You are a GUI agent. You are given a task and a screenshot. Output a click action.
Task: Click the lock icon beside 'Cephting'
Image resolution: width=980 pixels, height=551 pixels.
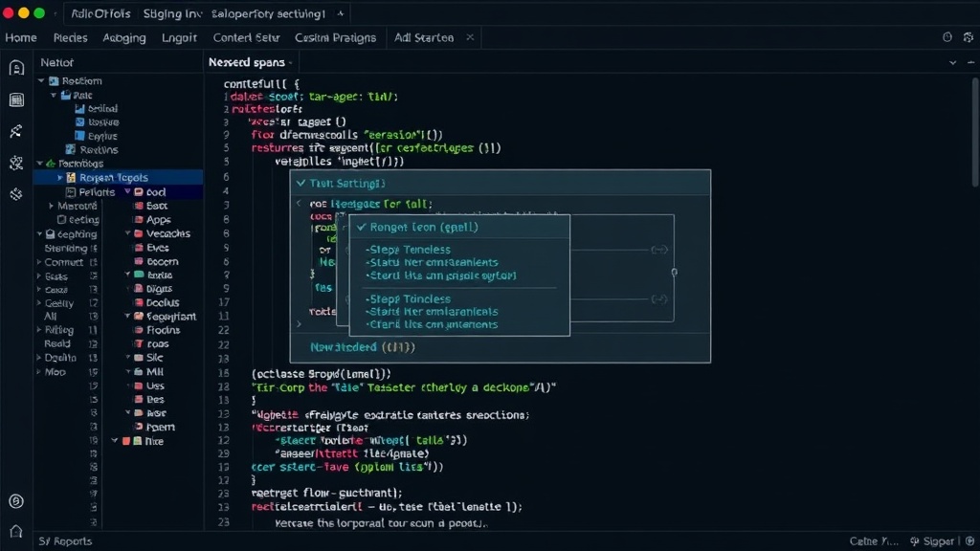coord(51,233)
